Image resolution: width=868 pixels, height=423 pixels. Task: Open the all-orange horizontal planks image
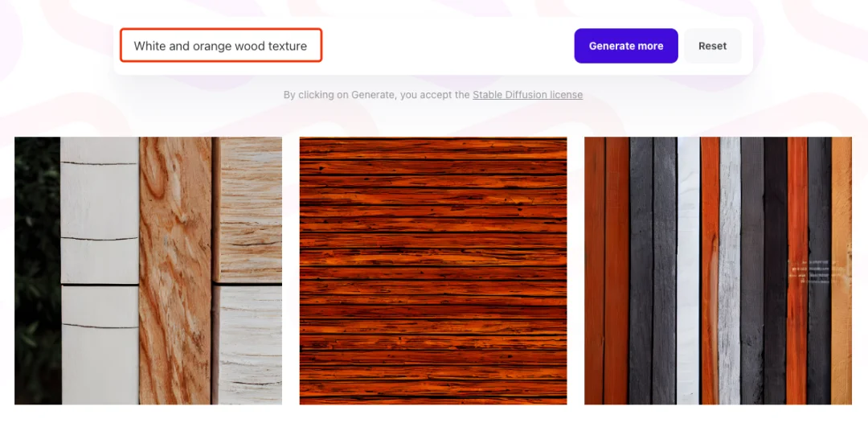click(x=433, y=271)
